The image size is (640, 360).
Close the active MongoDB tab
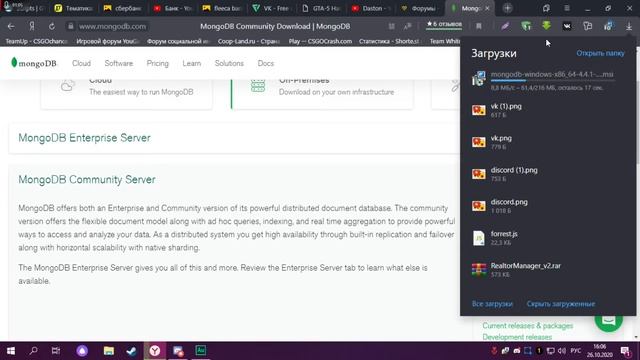(x=487, y=8)
